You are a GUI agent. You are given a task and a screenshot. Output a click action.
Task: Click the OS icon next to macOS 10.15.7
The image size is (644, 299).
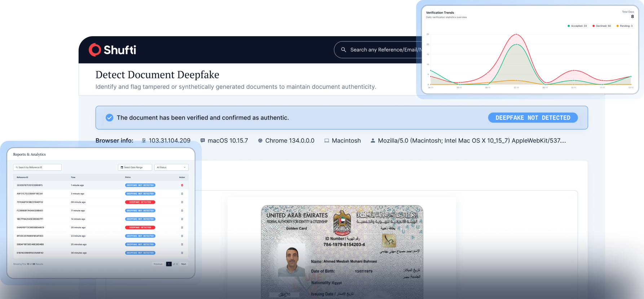(203, 140)
